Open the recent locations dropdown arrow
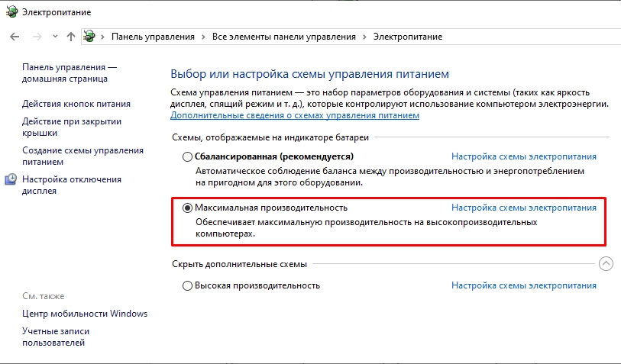Screen dimensions: 621x364 pos(55,37)
